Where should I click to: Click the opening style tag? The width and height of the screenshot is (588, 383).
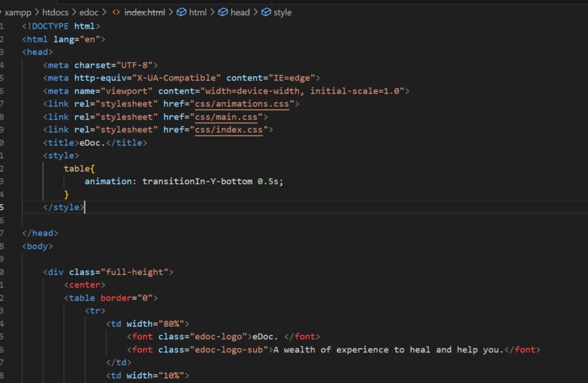pyautogui.click(x=61, y=155)
